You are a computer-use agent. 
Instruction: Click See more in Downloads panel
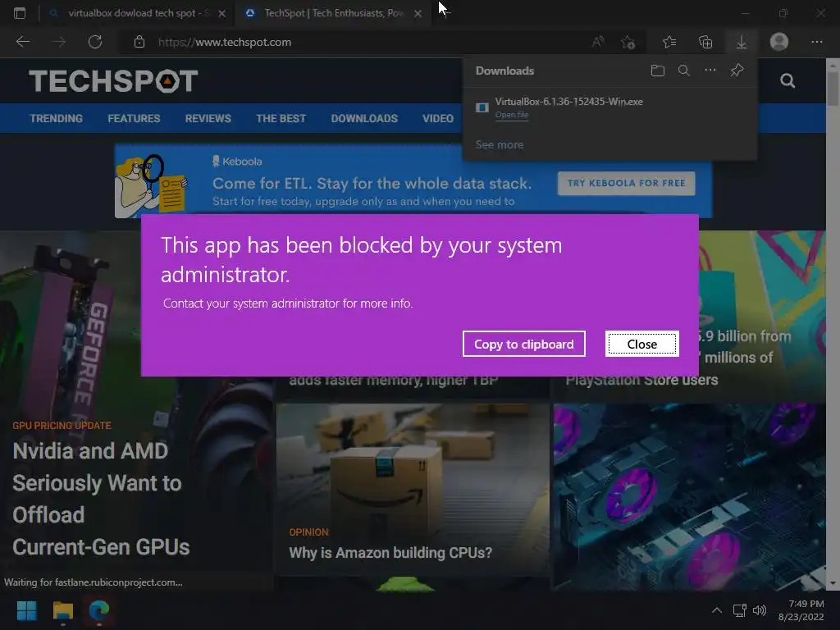click(x=500, y=144)
